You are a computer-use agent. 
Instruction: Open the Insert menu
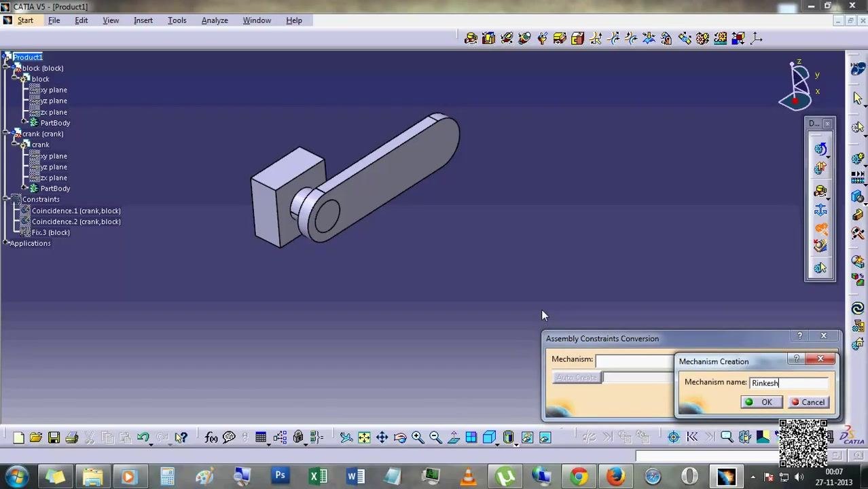[x=143, y=20]
